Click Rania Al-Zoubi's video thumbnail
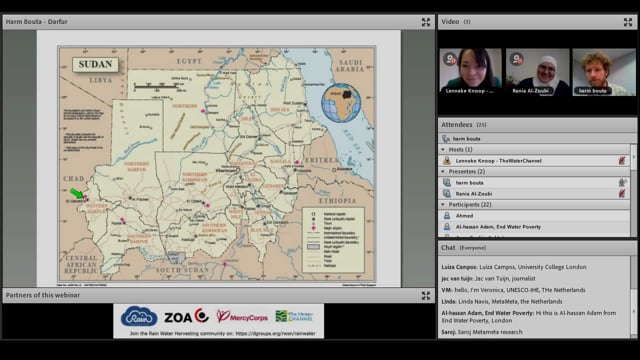This screenshot has width=640, height=360. (x=538, y=72)
